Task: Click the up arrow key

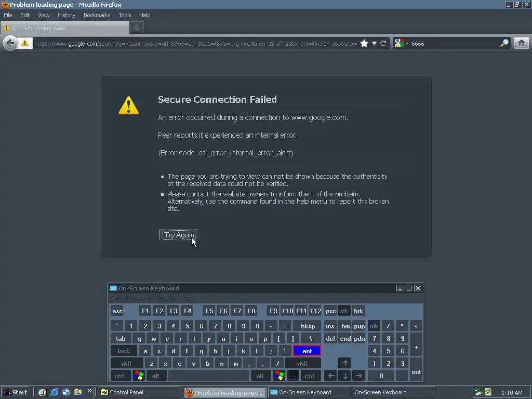Action: 345,363
